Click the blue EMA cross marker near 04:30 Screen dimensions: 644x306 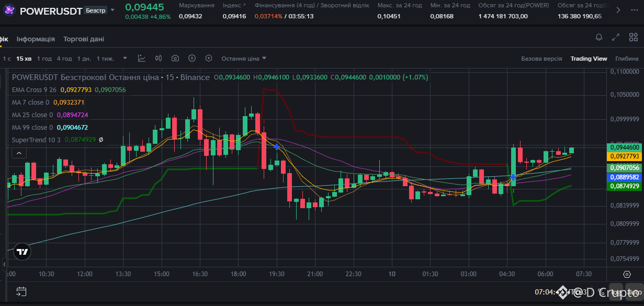point(513,177)
